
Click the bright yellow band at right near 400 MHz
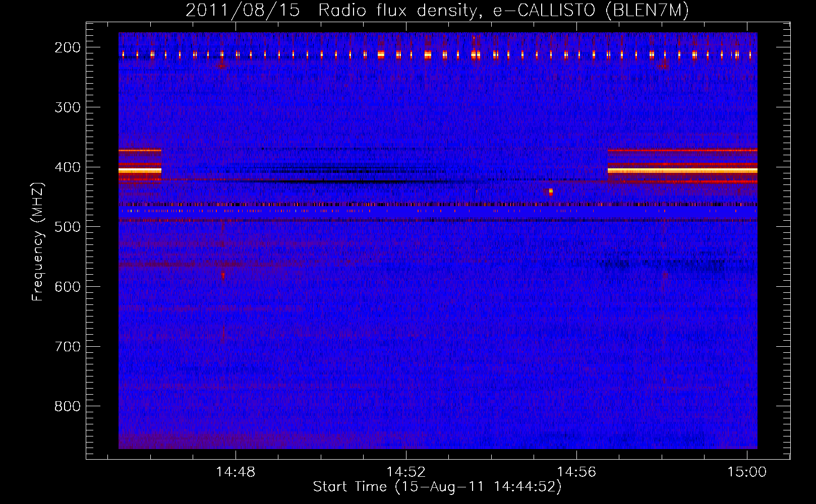pos(682,171)
